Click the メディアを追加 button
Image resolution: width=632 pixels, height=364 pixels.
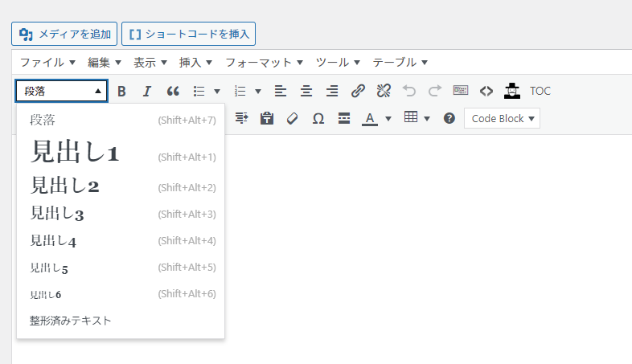click(64, 34)
